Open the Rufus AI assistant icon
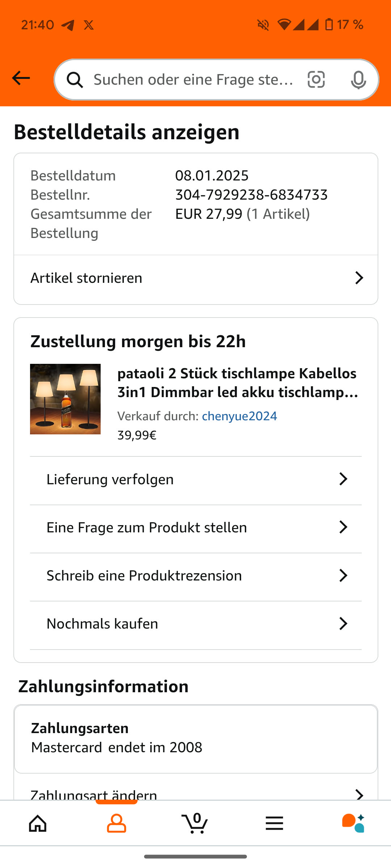 pyautogui.click(x=353, y=824)
